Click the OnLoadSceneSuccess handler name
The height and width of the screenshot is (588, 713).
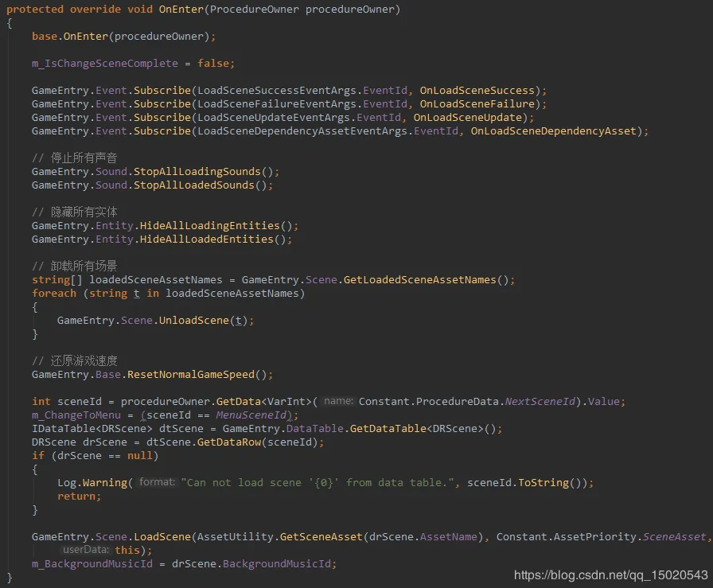tap(477, 91)
